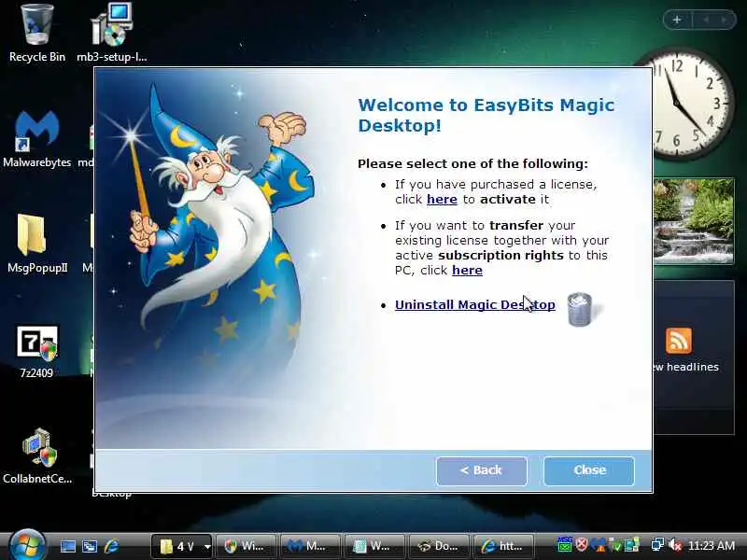Click the green shield tray icon
The width and height of the screenshot is (747, 560).
(616, 546)
